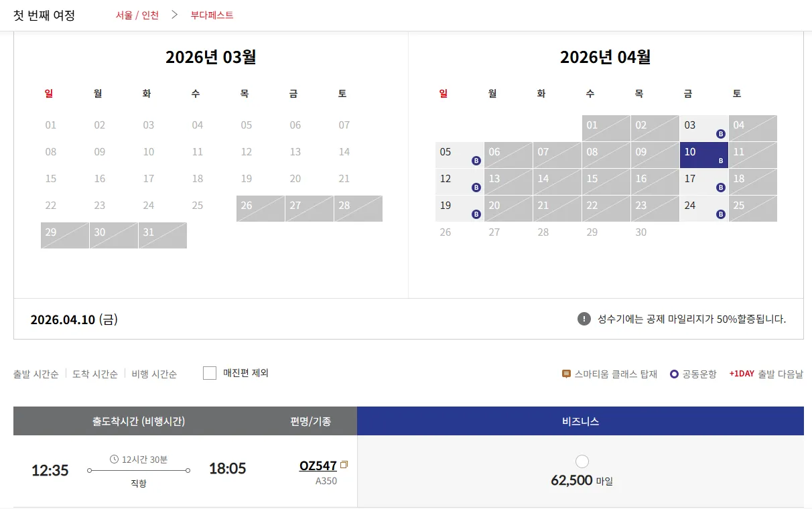
Task: Click the info icon beside the peak-season mileage notice
Action: coord(584,319)
